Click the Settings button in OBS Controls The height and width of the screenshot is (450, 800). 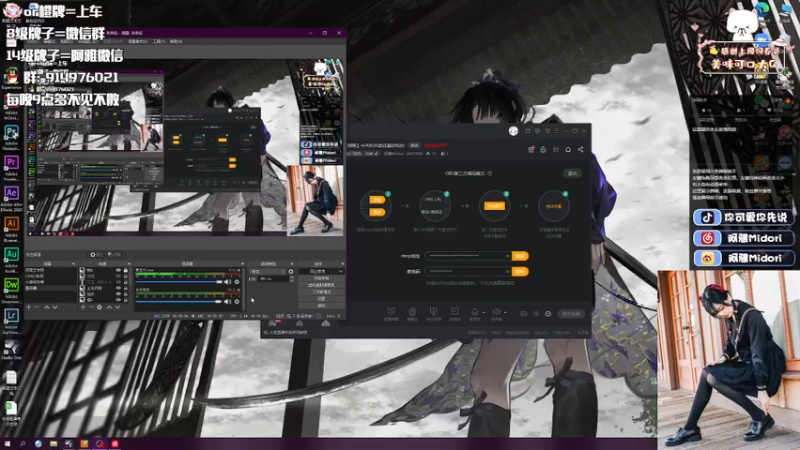(x=321, y=298)
